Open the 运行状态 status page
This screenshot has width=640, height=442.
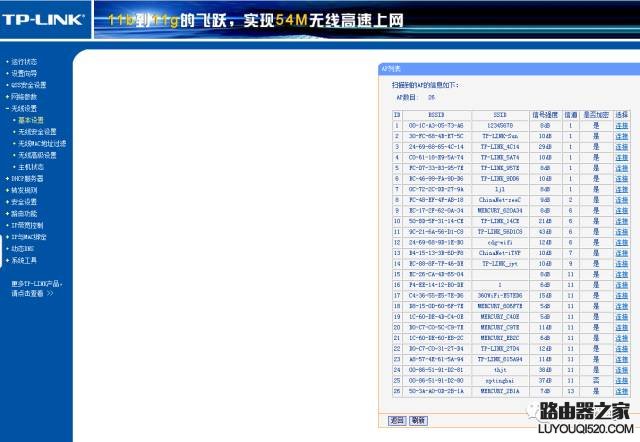click(x=24, y=62)
